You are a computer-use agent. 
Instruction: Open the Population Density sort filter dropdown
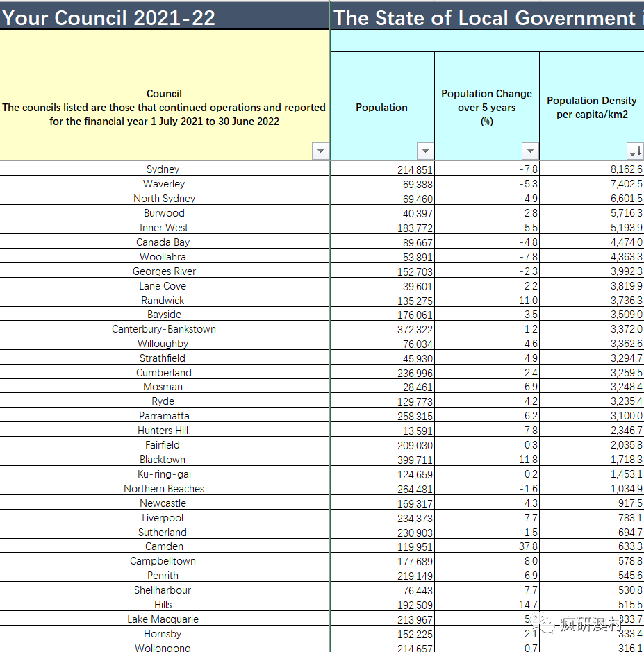(635, 151)
